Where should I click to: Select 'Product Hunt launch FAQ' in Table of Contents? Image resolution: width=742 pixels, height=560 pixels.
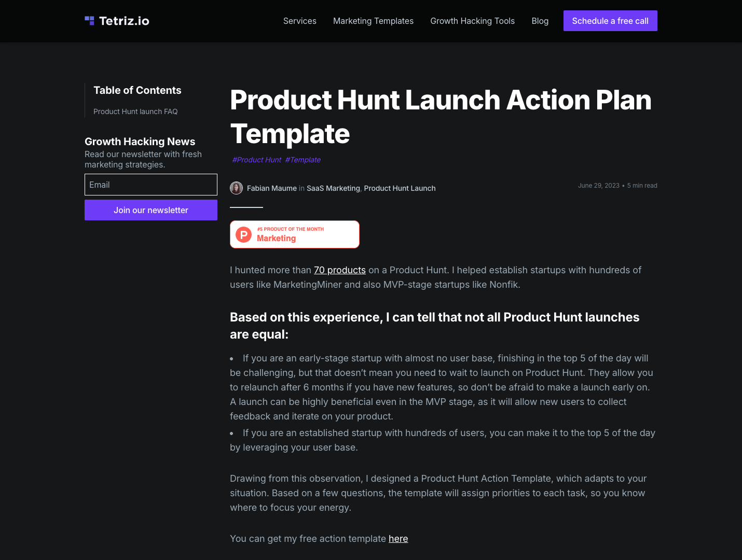(135, 111)
